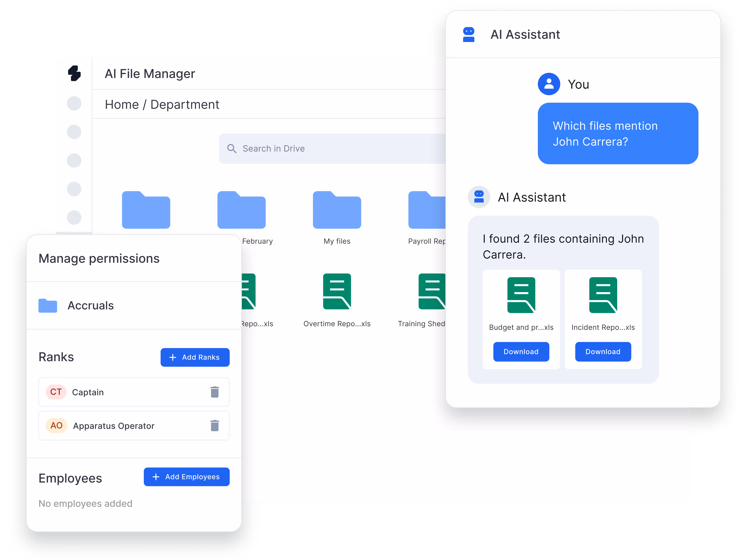Viewport: 747px width, 560px height.
Task: Click the AI Assistant avatar above the reply
Action: 479,197
